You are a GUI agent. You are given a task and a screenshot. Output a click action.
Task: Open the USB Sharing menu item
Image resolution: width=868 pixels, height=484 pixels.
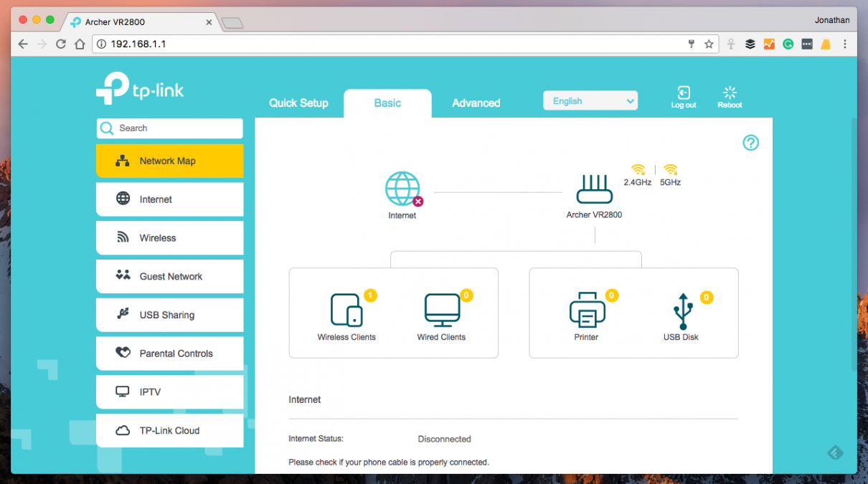pyautogui.click(x=170, y=315)
